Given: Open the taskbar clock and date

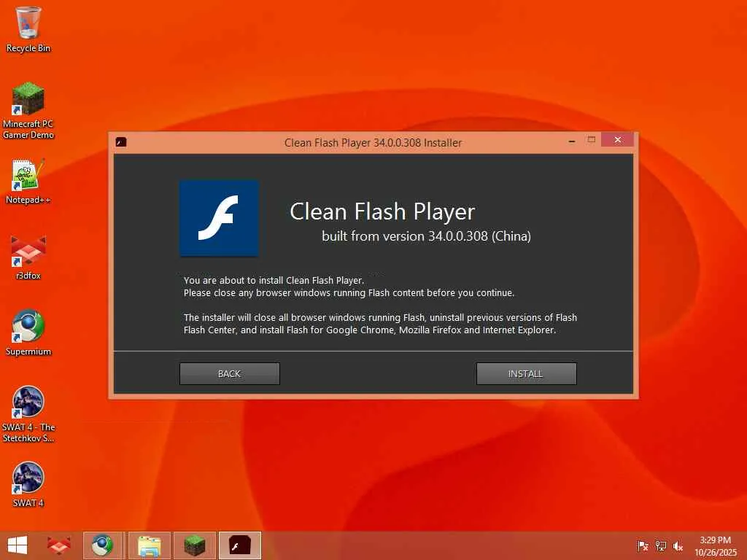Looking at the screenshot, I should click(715, 545).
